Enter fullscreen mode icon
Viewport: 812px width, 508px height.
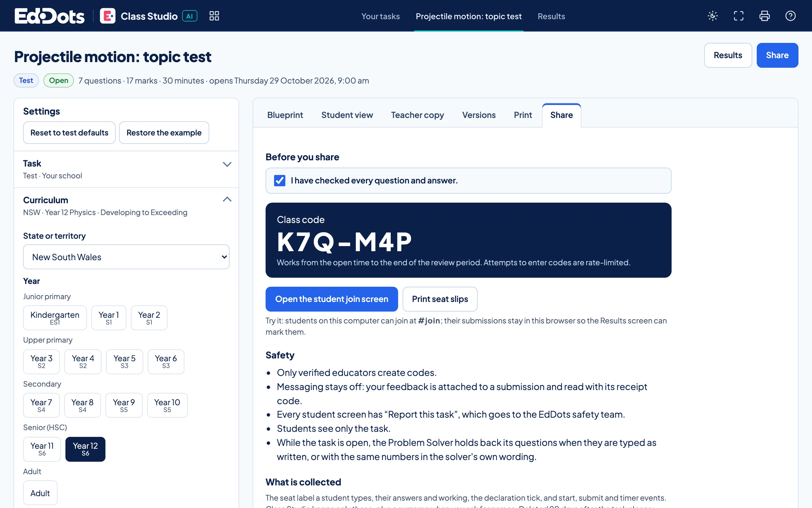pos(738,16)
